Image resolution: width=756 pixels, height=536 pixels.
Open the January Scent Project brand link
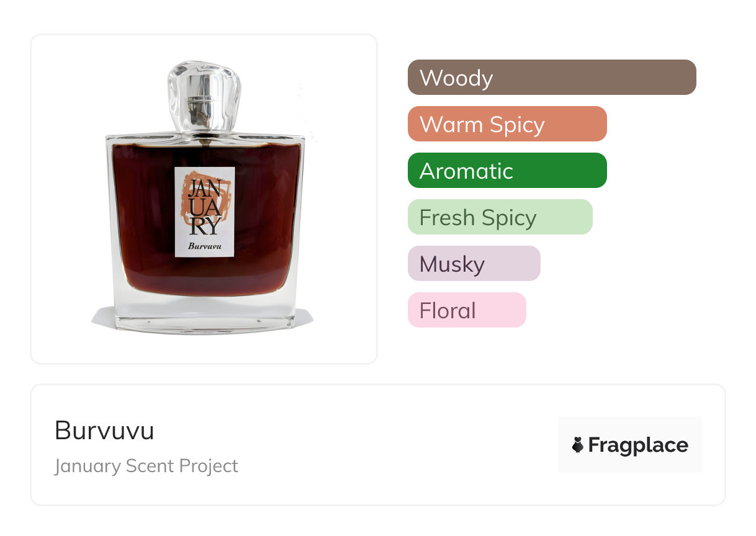point(146,466)
